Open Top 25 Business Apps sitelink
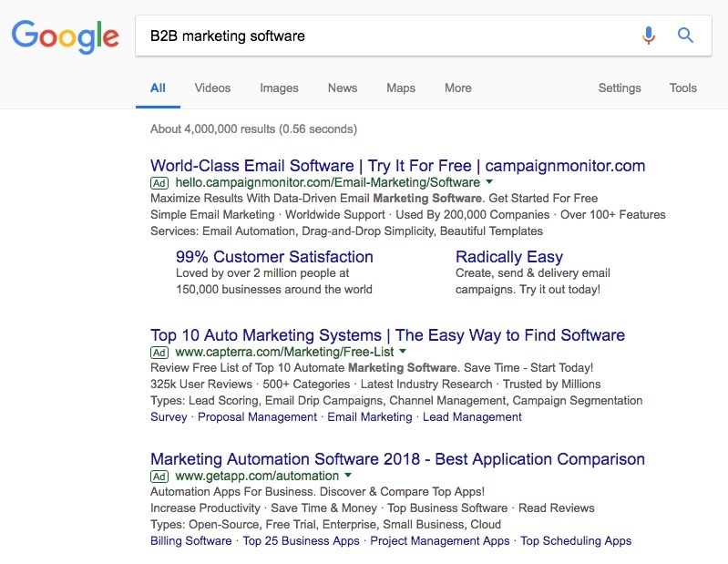This screenshot has height=564, width=728. 301,541
